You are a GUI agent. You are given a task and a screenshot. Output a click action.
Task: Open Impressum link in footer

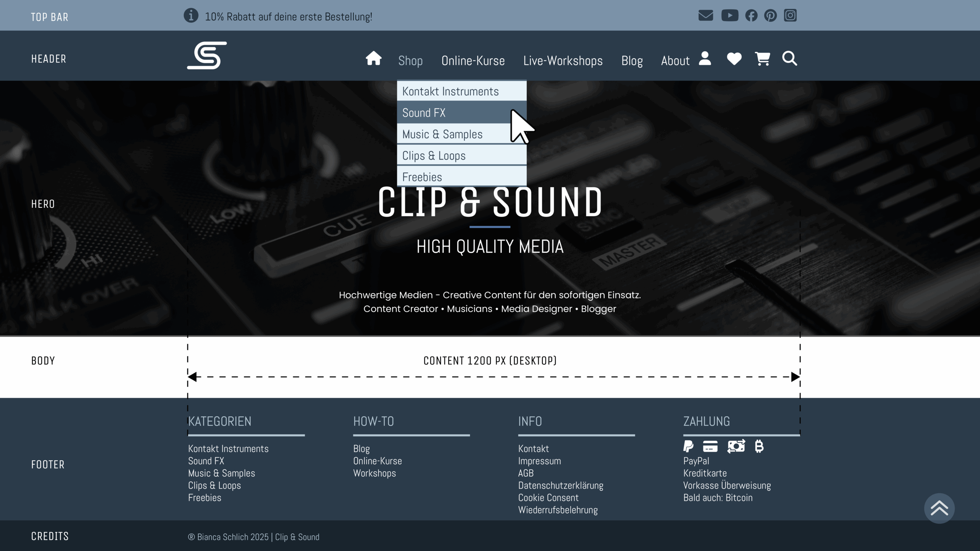pos(539,461)
